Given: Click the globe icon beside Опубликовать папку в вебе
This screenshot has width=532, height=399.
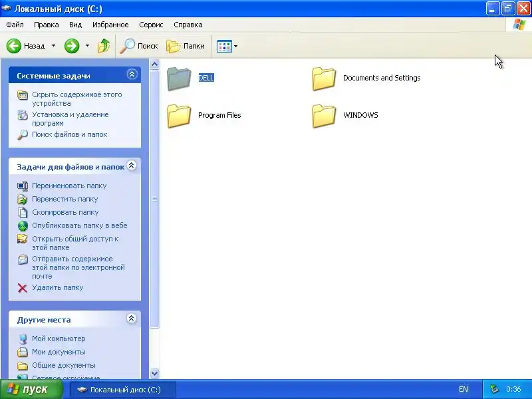Looking at the screenshot, I should click(x=23, y=225).
